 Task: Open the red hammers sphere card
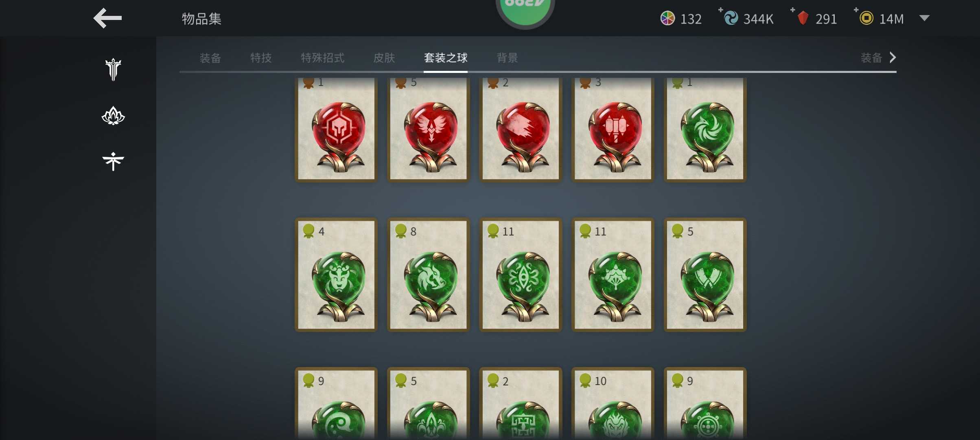[613, 129]
